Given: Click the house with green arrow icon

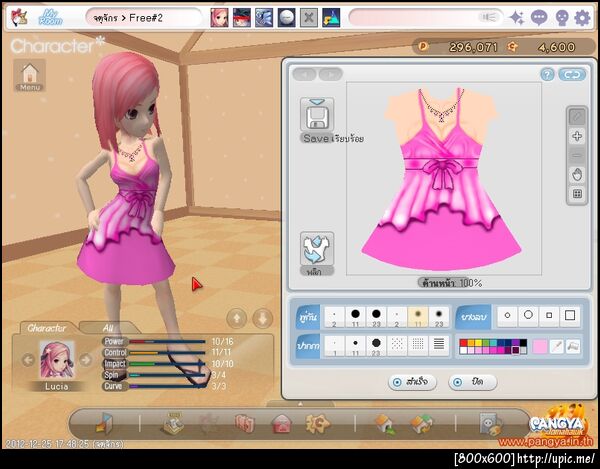Looking at the screenshot, I should 385,424.
